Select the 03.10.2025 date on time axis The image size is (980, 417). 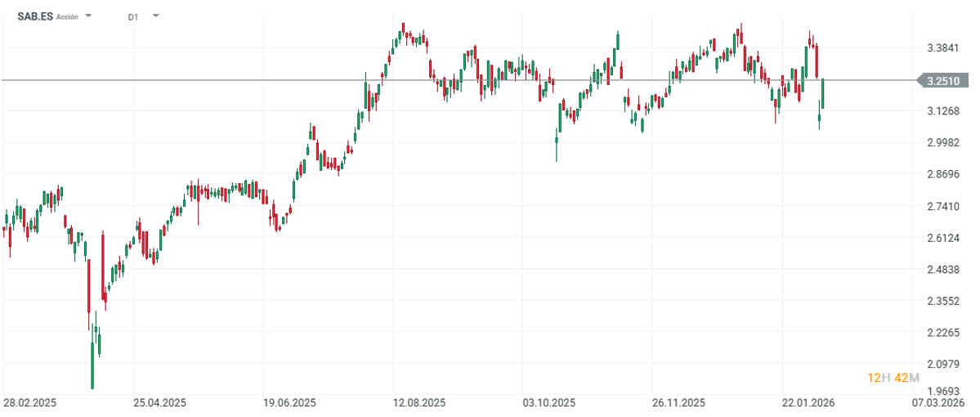point(548,403)
